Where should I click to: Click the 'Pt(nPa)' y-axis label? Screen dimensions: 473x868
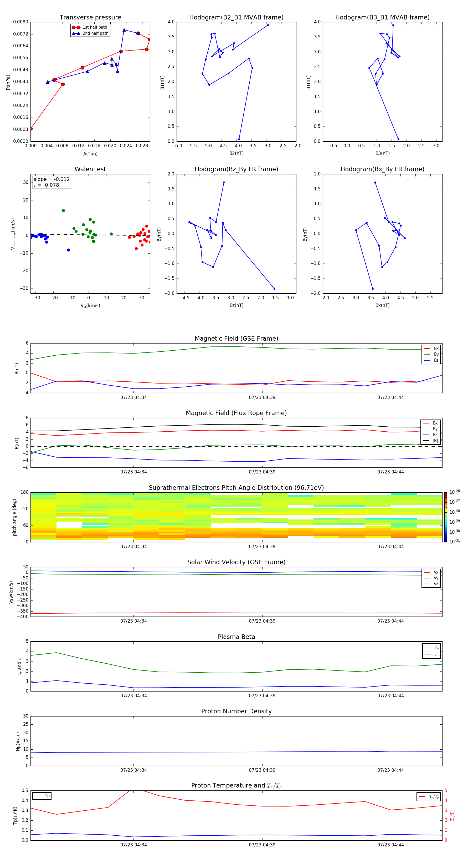(8, 82)
